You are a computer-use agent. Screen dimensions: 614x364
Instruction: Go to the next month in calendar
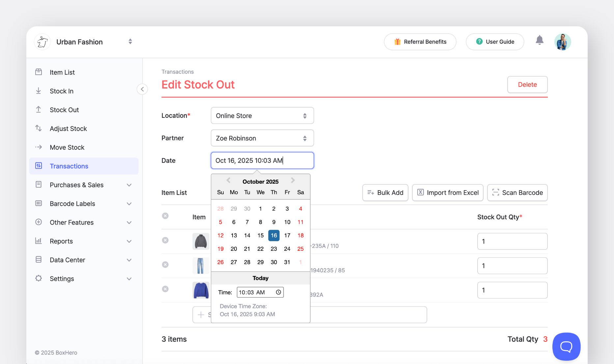tap(293, 180)
